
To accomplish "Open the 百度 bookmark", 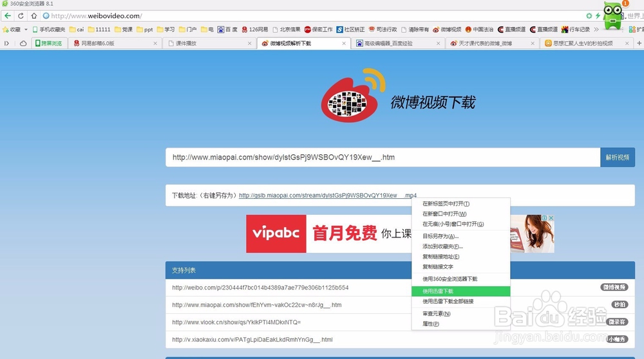I will [227, 30].
